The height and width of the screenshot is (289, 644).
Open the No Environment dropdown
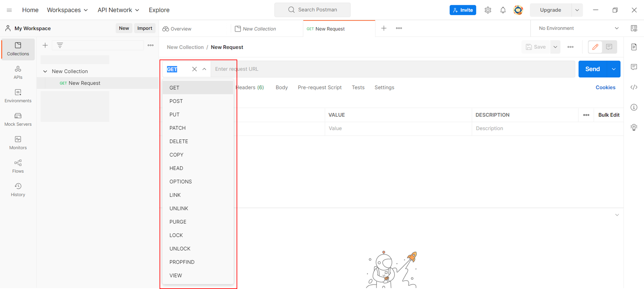point(579,28)
